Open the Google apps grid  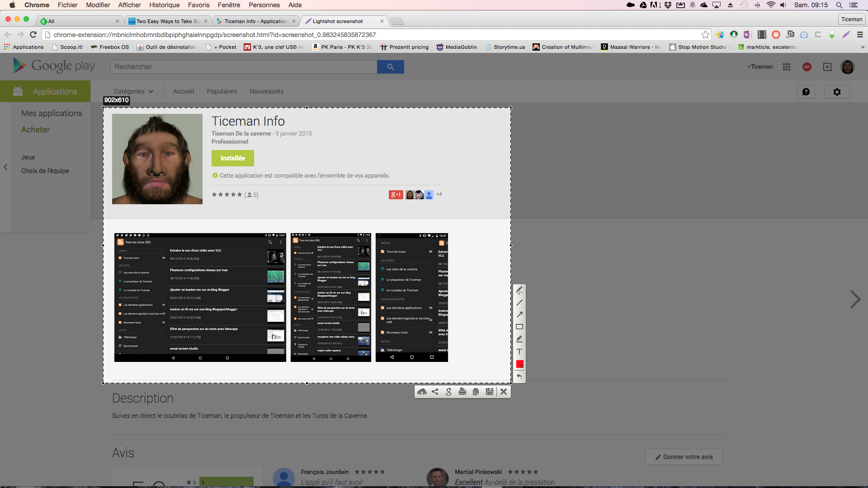point(787,67)
